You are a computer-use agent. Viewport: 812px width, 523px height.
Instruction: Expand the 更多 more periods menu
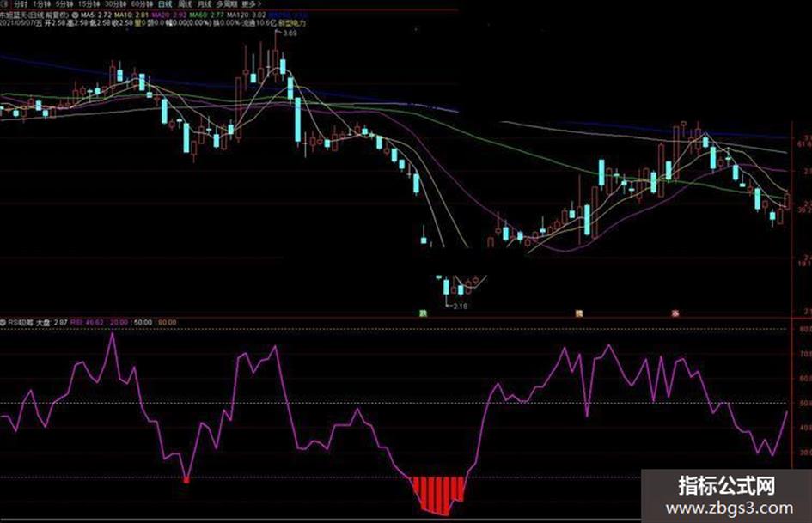point(253,4)
